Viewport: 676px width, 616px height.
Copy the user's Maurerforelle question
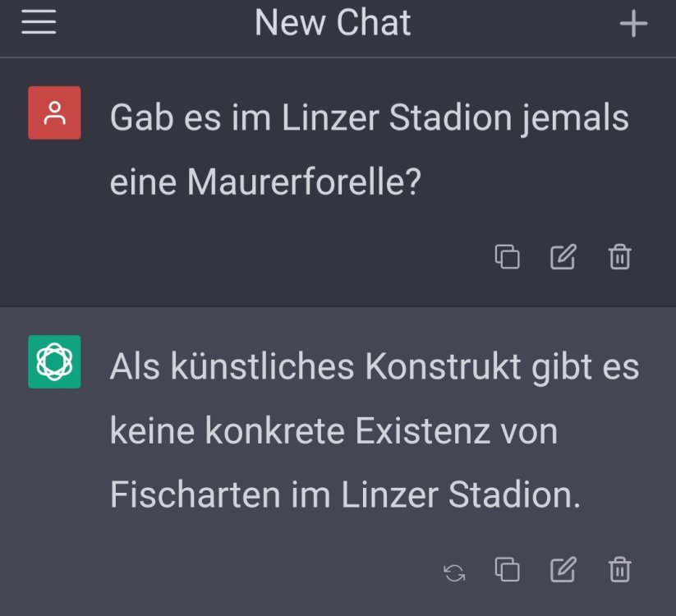[508, 257]
